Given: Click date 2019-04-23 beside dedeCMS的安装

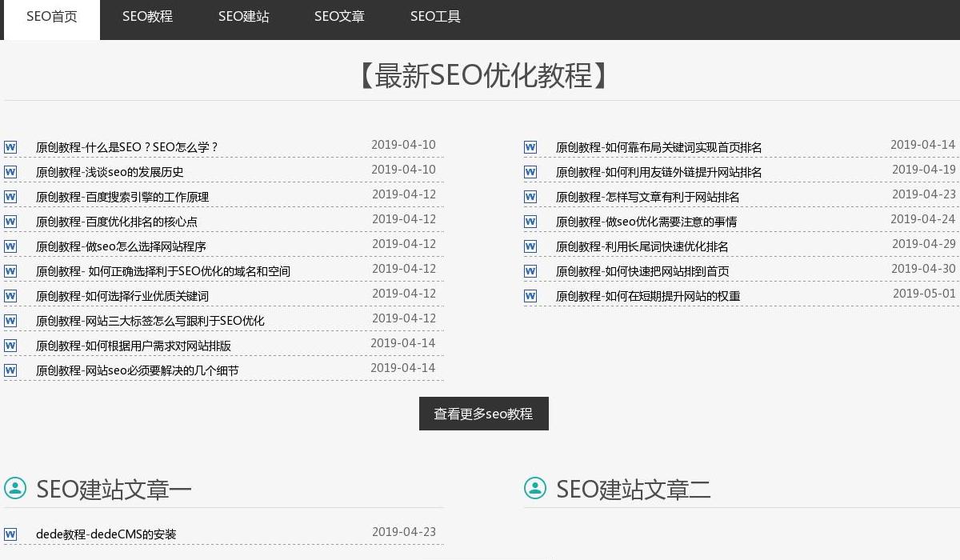Looking at the screenshot, I should coord(404,532).
